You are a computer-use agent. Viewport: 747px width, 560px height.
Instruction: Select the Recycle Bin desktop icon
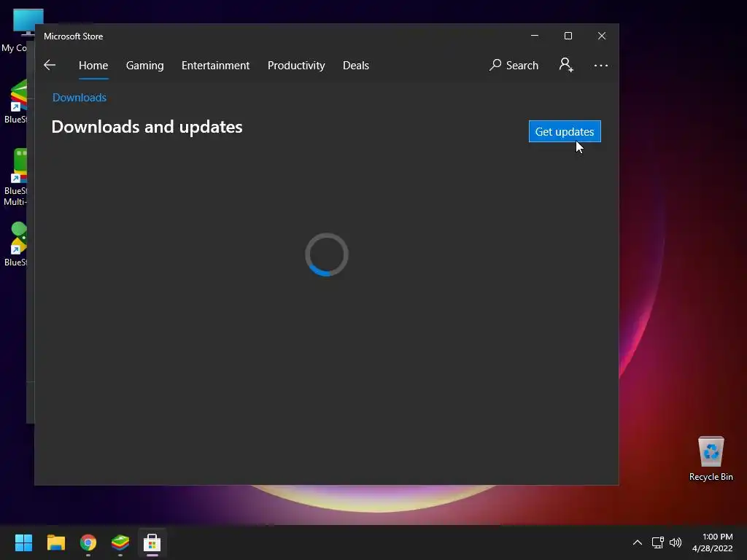click(711, 459)
